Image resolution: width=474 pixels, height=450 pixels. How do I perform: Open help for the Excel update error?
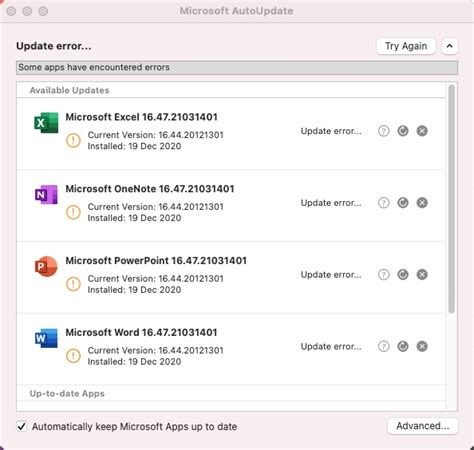click(384, 131)
